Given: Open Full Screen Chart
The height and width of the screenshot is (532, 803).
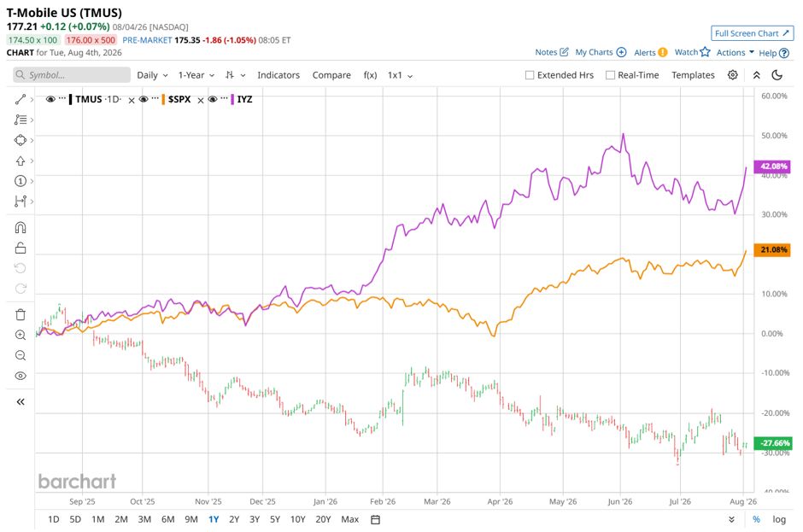Looking at the screenshot, I should (x=753, y=33).
